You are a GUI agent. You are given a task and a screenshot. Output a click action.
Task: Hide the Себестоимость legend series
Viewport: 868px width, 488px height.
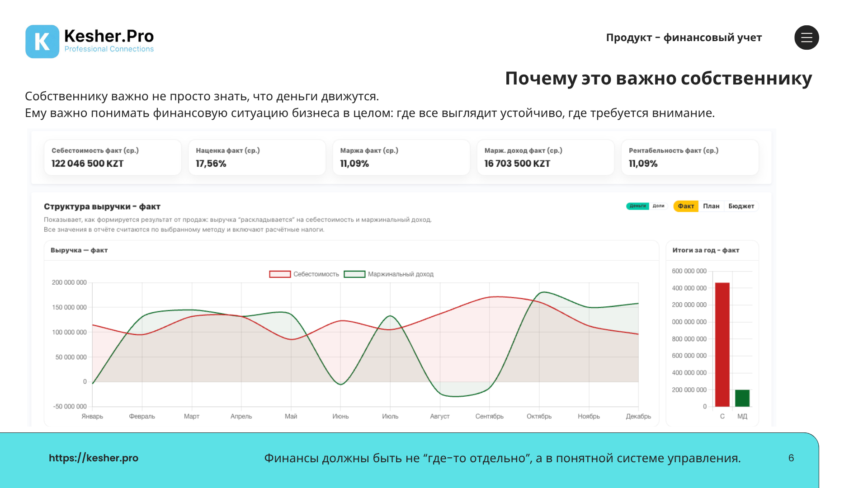(304, 274)
